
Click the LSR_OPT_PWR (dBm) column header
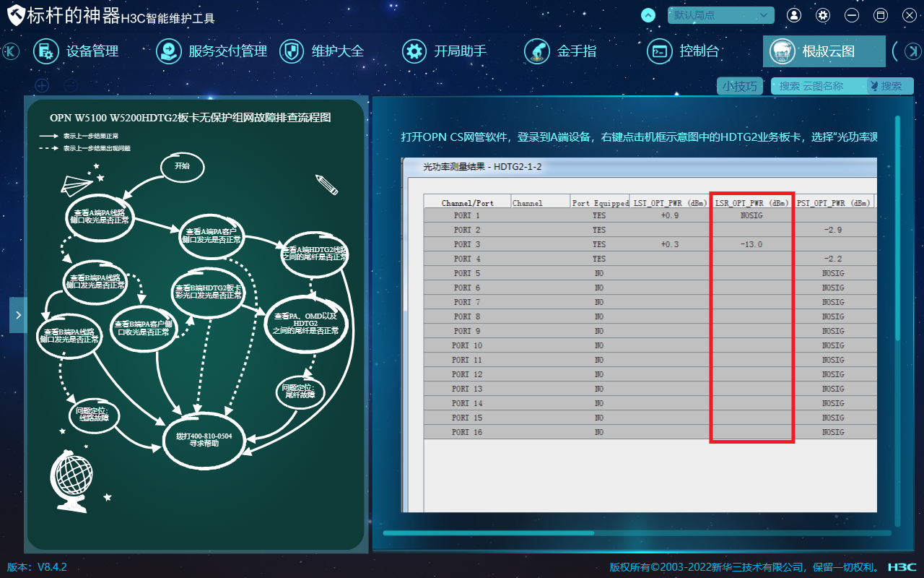752,203
